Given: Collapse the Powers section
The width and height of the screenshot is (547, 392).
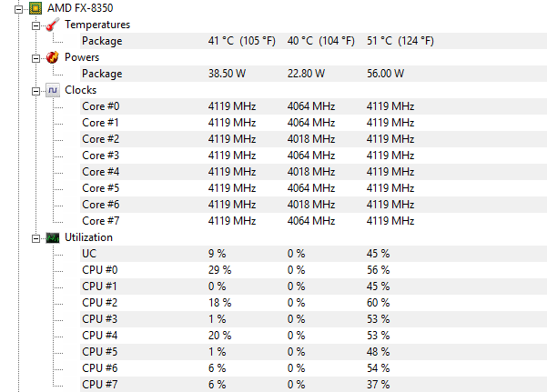Looking at the screenshot, I should tap(35, 58).
